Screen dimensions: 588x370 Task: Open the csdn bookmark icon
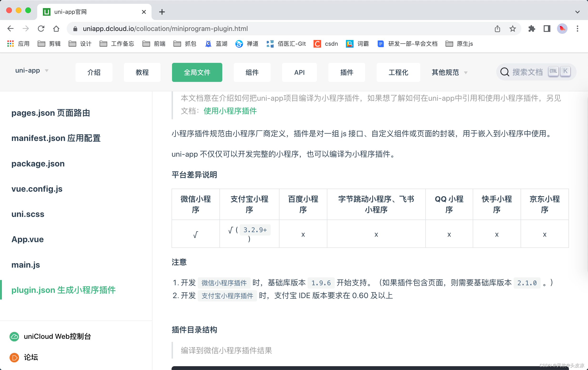[317, 44]
